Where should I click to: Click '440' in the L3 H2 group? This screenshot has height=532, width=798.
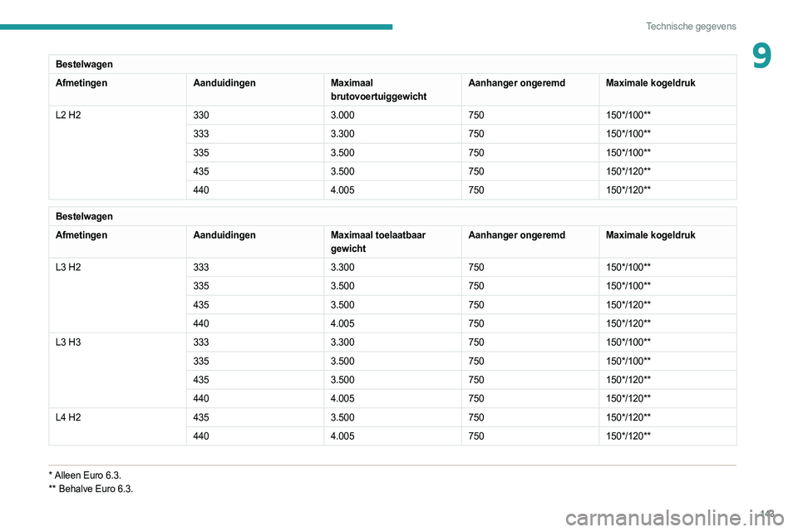(x=201, y=323)
